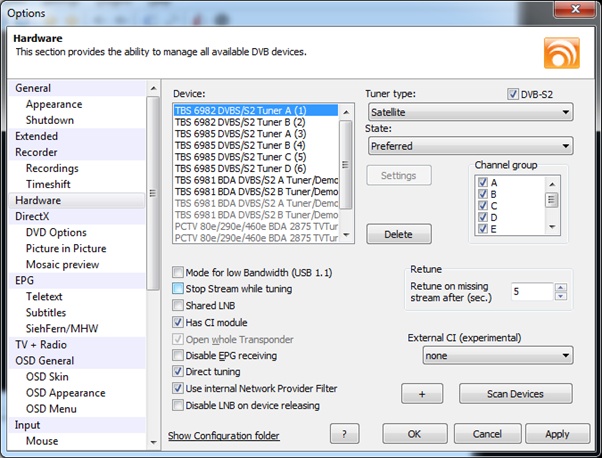This screenshot has width=602, height=458.
Task: Open the State dropdown showing Preferred
Action: click(470, 146)
